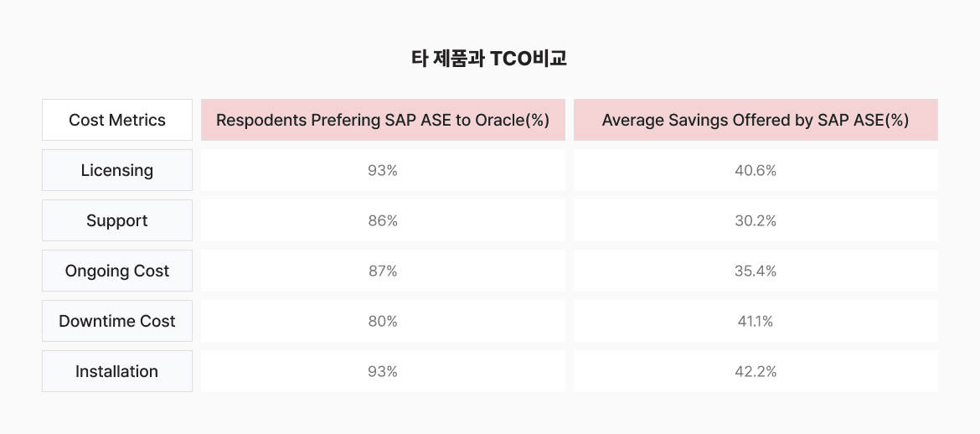Screen dimensions: 980x434
Task: Click the 87% Ongoing Cost value
Action: pos(383,271)
